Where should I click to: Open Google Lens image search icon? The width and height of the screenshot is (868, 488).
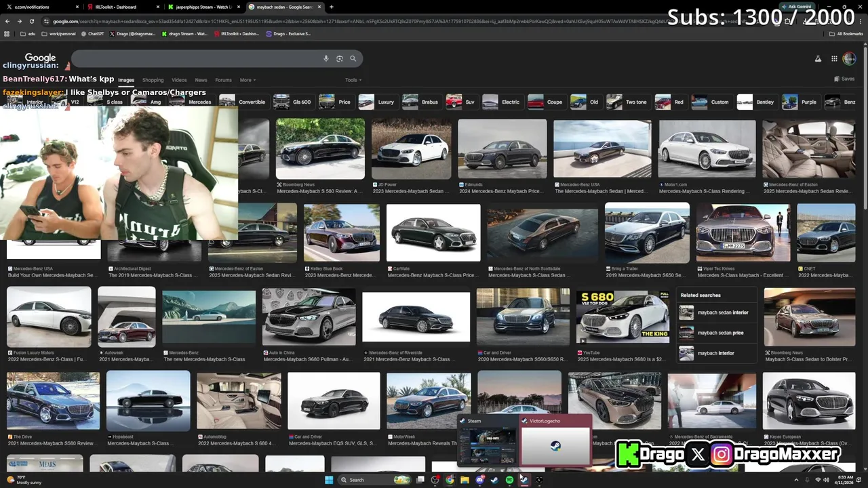pyautogui.click(x=340, y=59)
